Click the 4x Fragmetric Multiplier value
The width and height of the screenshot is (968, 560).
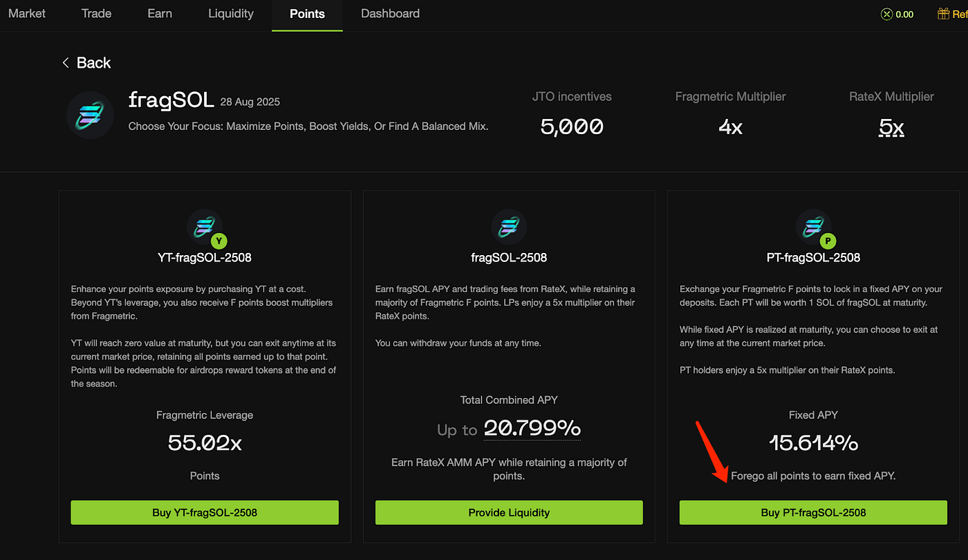(x=730, y=127)
